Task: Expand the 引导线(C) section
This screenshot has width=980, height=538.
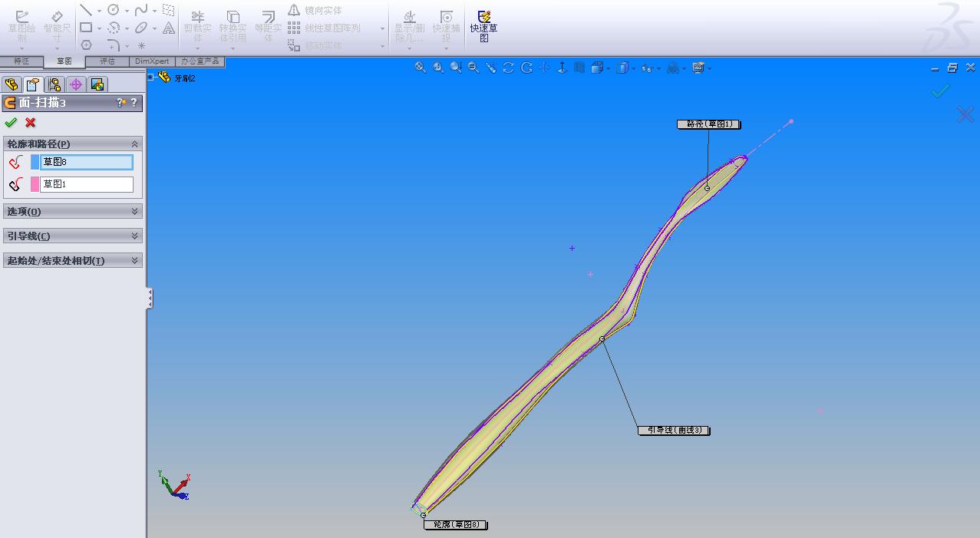Action: pos(135,236)
